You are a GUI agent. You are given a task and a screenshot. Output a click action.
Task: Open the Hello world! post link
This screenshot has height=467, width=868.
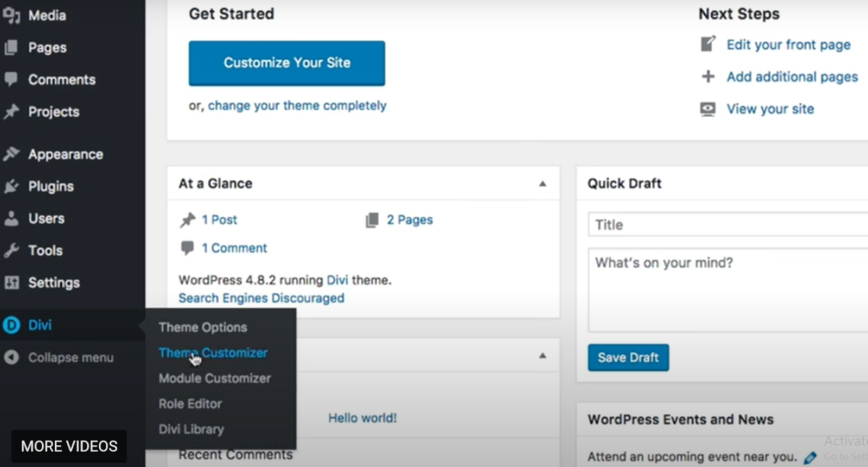[362, 418]
